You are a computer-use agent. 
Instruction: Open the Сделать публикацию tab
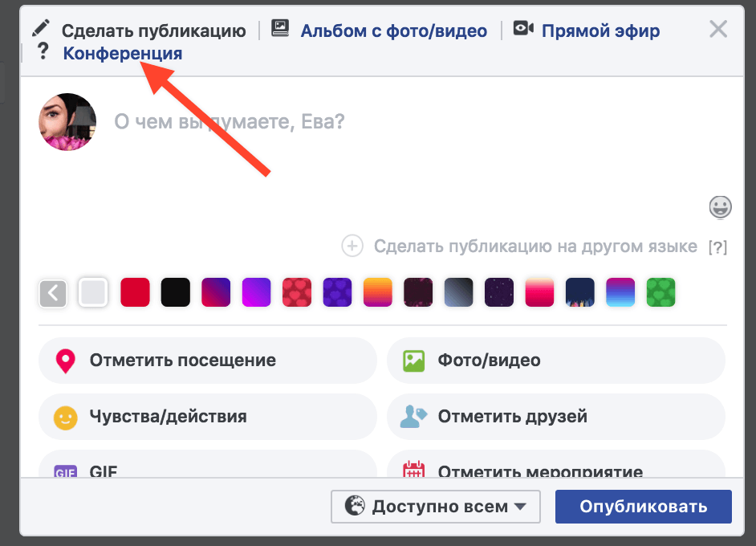(x=153, y=31)
